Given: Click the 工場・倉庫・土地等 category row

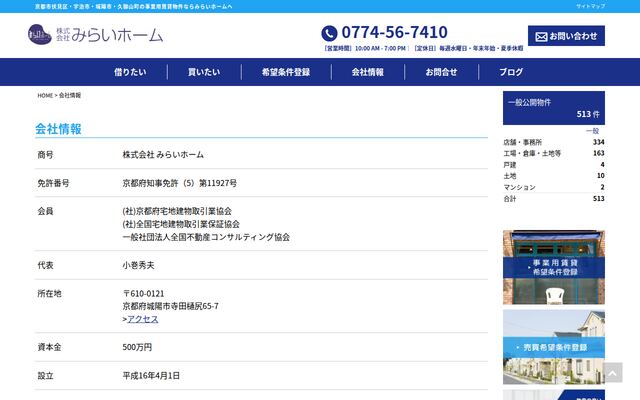Looking at the screenshot, I should pyautogui.click(x=553, y=153).
